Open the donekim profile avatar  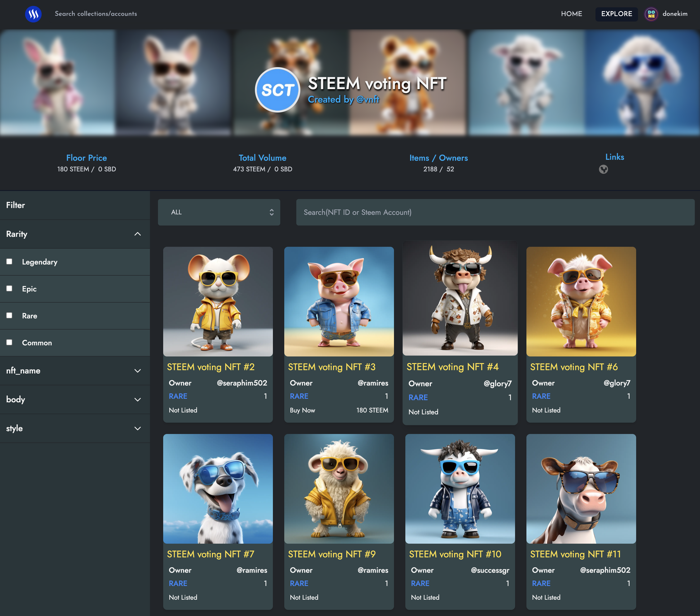click(x=651, y=14)
